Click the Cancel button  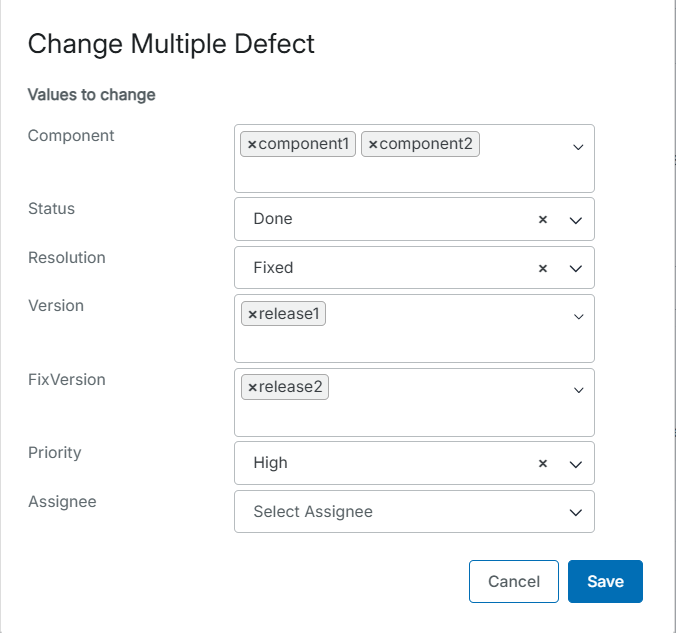click(x=514, y=581)
